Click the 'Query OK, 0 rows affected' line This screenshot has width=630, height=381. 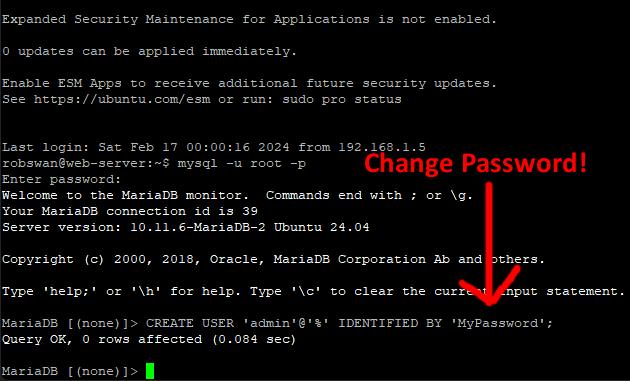coord(149,339)
